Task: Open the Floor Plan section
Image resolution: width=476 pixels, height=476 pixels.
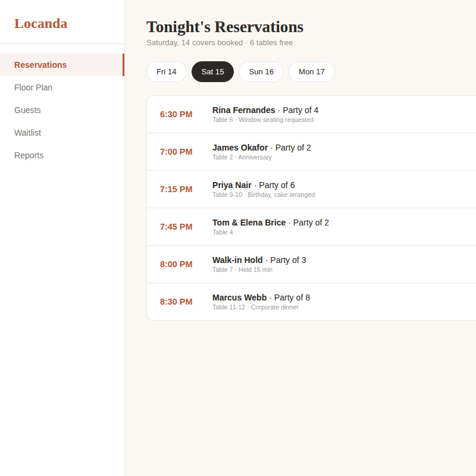Action: 62,87
